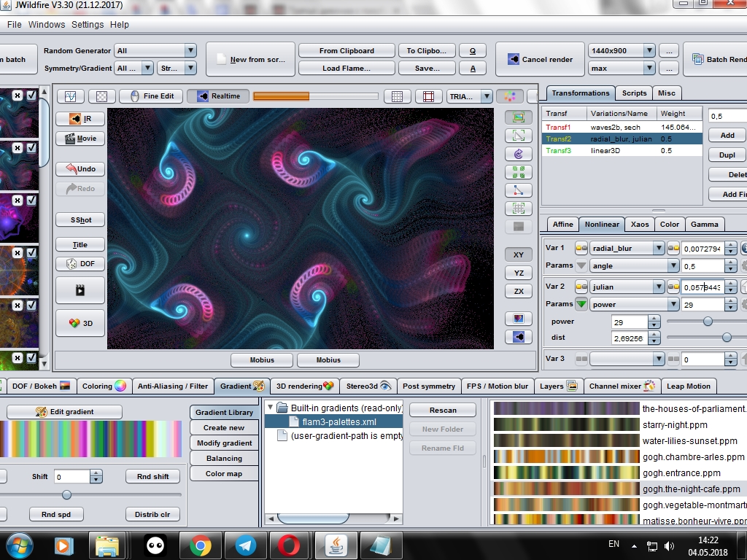Viewport: 747px width, 560px height.
Task: Remove the purple star thumbnail with its x
Action: (18, 201)
